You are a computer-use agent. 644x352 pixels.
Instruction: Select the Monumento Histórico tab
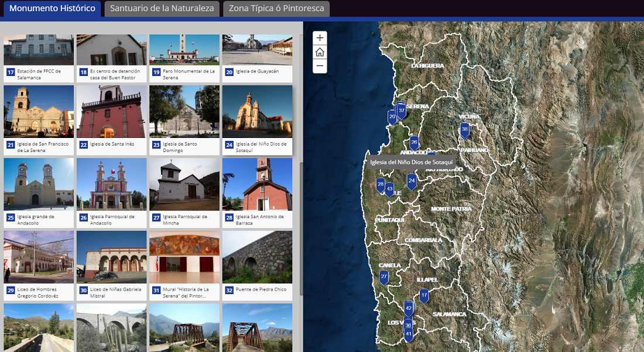pyautogui.click(x=52, y=9)
